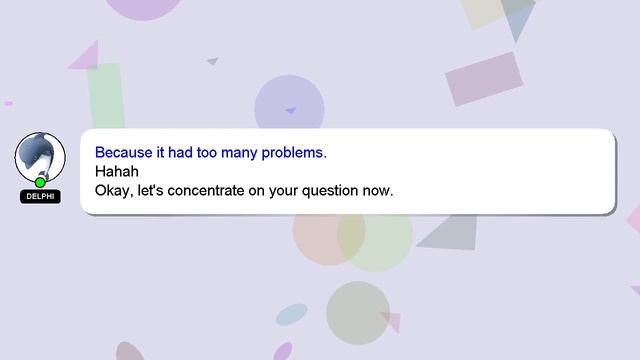
Task: Click the light green circle below the chat bubble
Action: pos(375,242)
